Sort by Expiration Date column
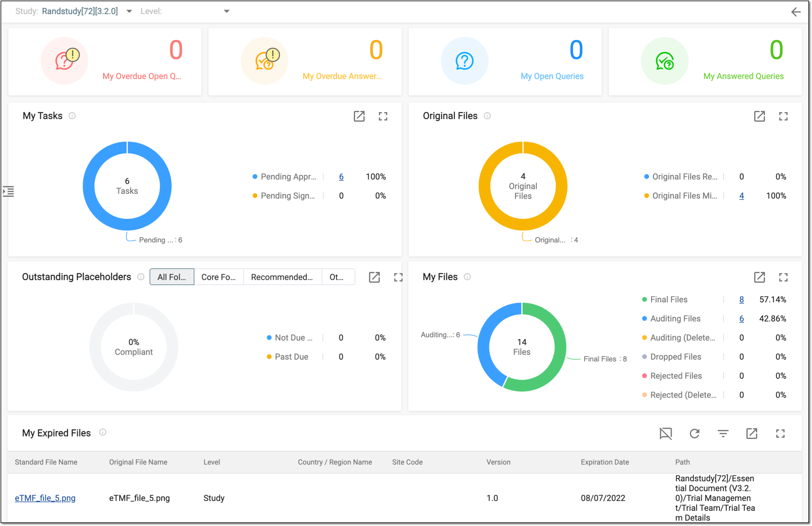Viewport: 812px width, 526px height. tap(604, 462)
